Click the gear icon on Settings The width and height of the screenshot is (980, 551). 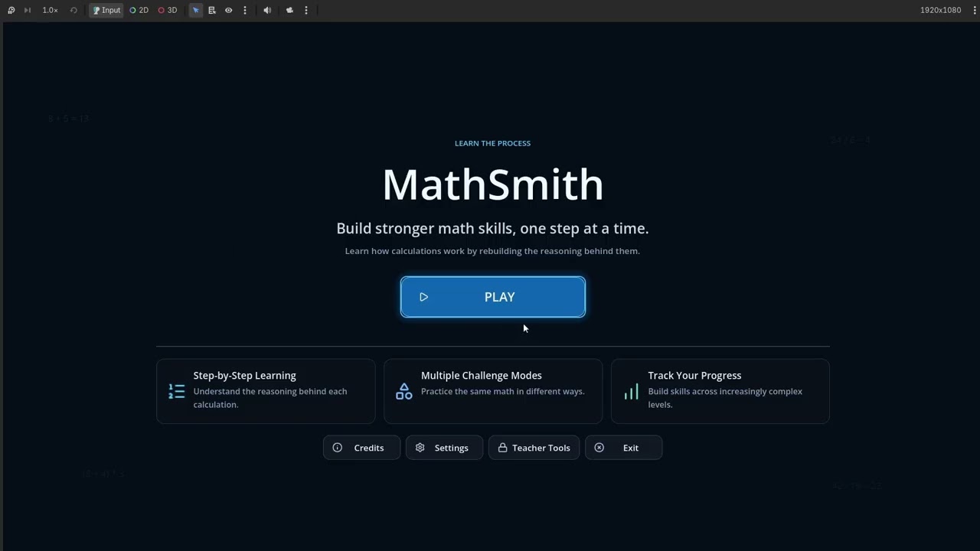pyautogui.click(x=420, y=448)
